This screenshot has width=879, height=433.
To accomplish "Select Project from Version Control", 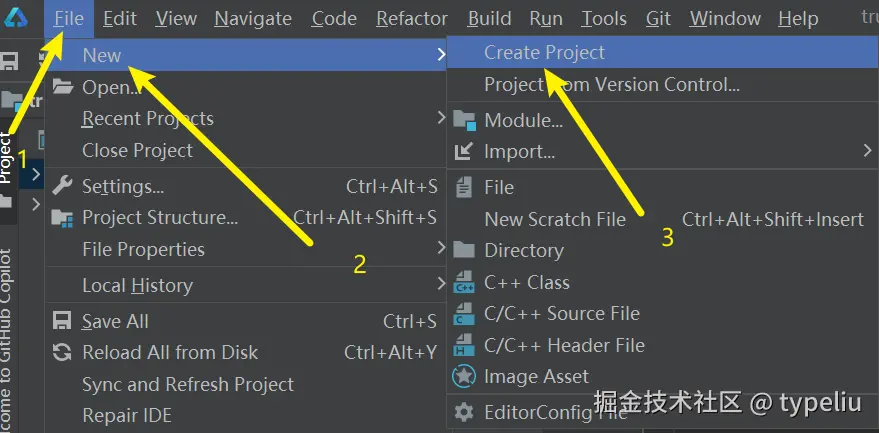I will tap(612, 85).
